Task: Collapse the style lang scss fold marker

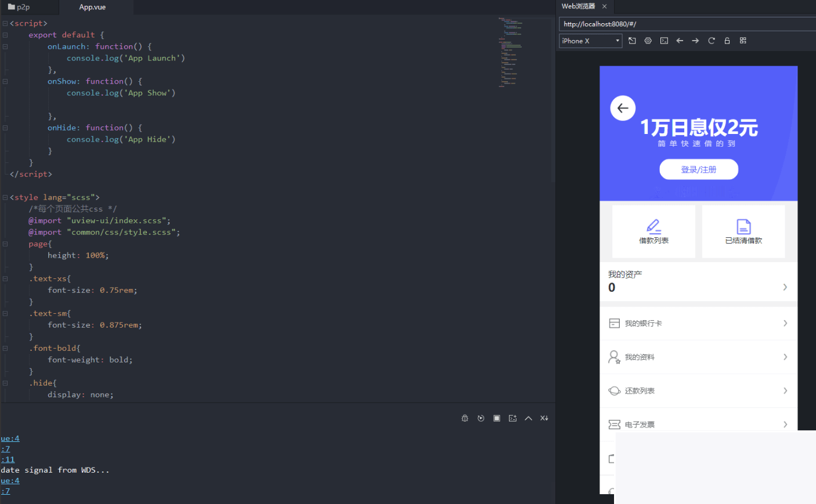Action: [5, 197]
